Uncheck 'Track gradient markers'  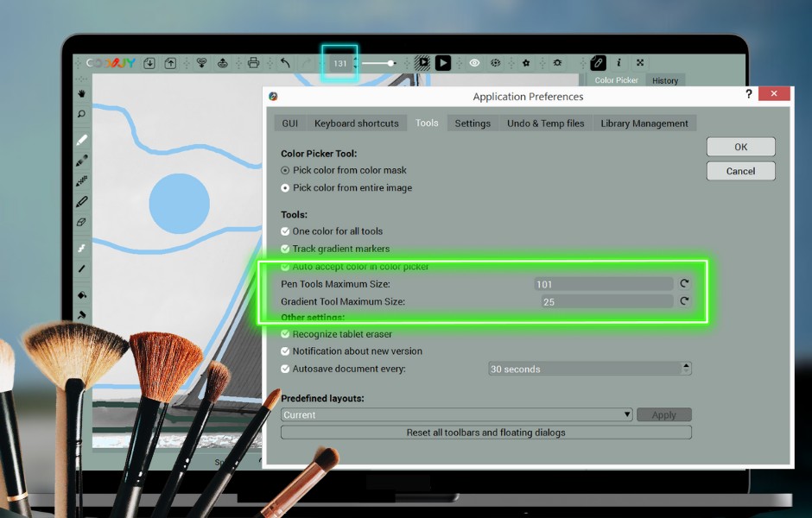tap(285, 248)
